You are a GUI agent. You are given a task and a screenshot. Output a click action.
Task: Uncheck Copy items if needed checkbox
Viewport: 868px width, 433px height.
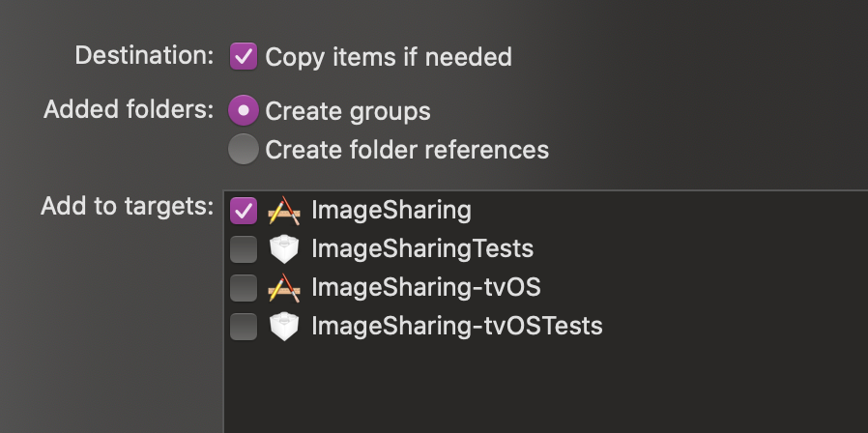tap(244, 56)
